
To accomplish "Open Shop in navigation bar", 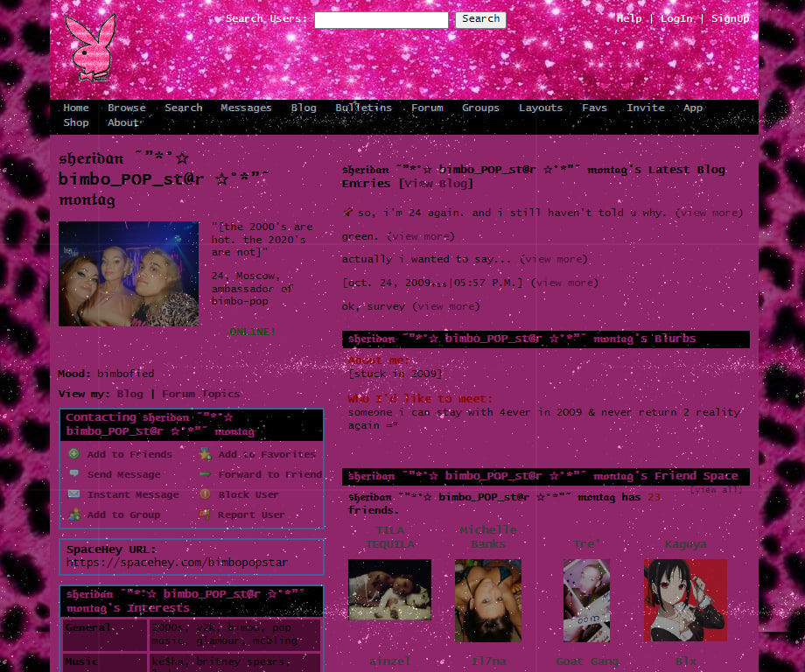I will point(76,122).
